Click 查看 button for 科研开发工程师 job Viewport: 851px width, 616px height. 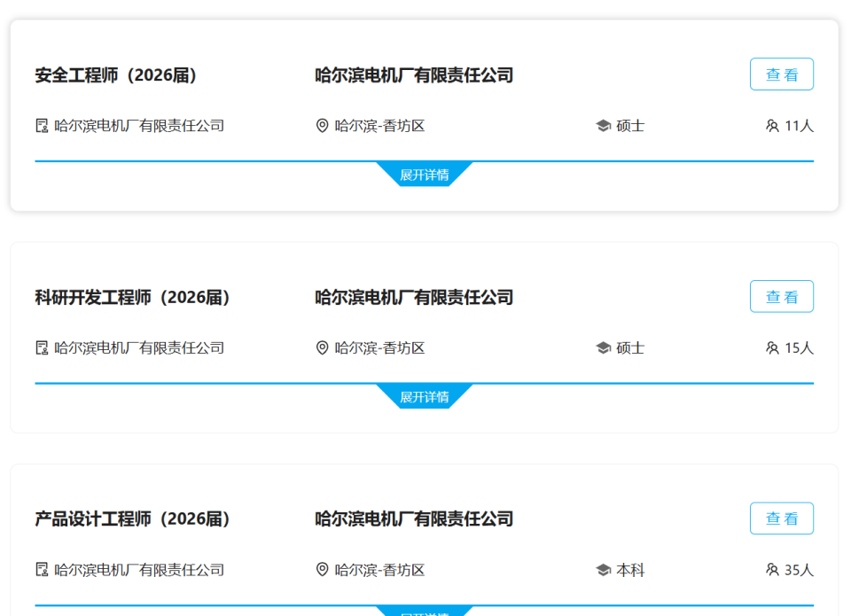coord(782,296)
